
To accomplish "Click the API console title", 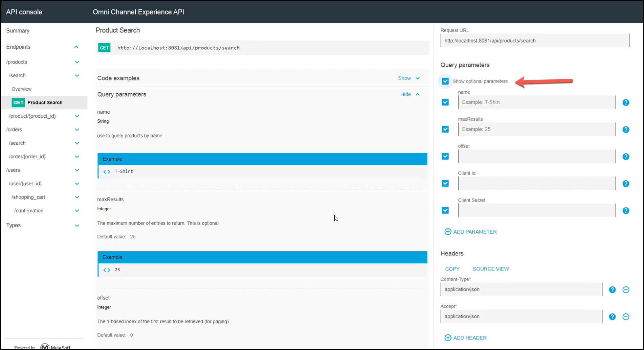I will point(24,12).
